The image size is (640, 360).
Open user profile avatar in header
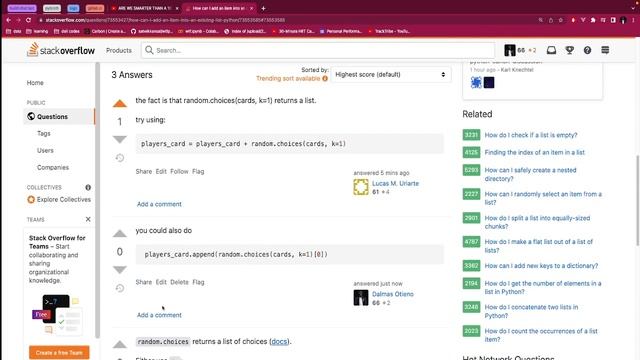510,50
